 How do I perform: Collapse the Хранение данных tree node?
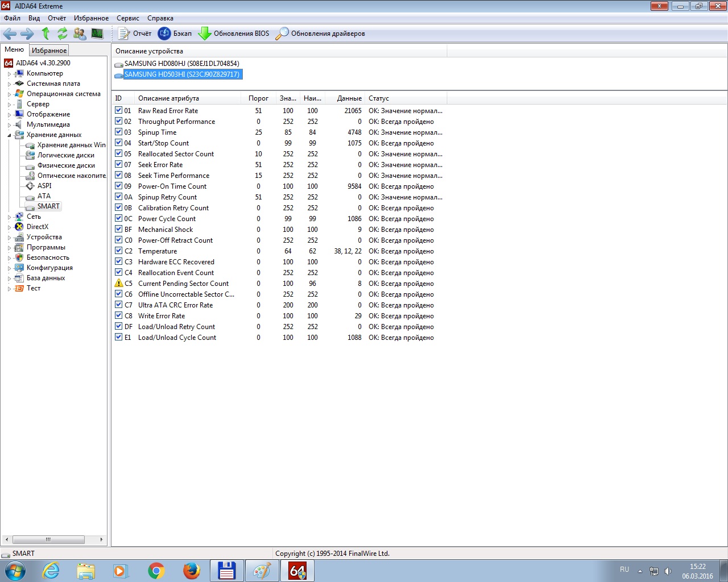9,135
